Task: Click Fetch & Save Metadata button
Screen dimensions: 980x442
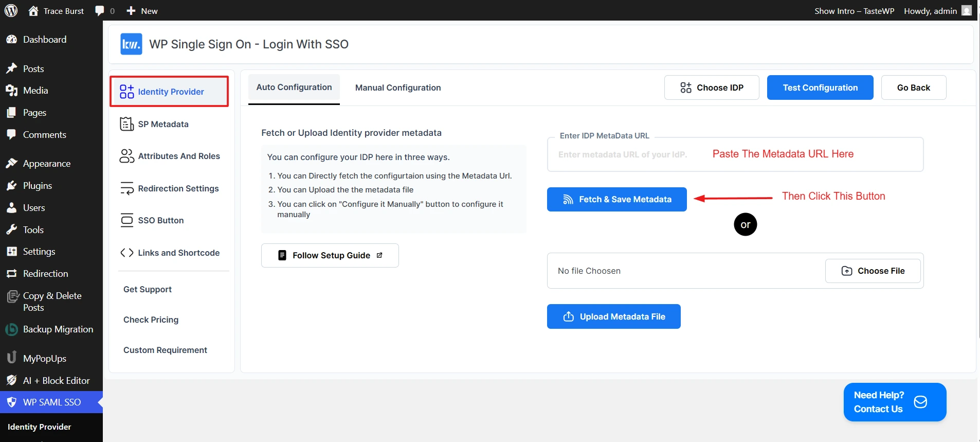Action: coord(617,199)
